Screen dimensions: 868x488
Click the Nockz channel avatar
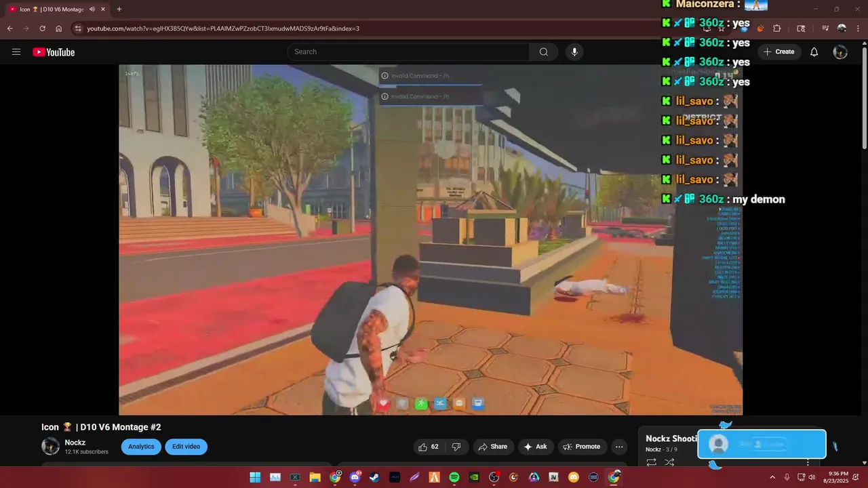(x=50, y=446)
